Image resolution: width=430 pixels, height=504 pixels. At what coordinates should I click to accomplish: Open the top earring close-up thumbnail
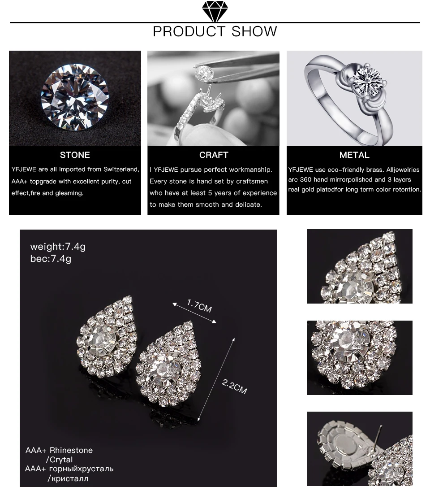click(x=360, y=266)
